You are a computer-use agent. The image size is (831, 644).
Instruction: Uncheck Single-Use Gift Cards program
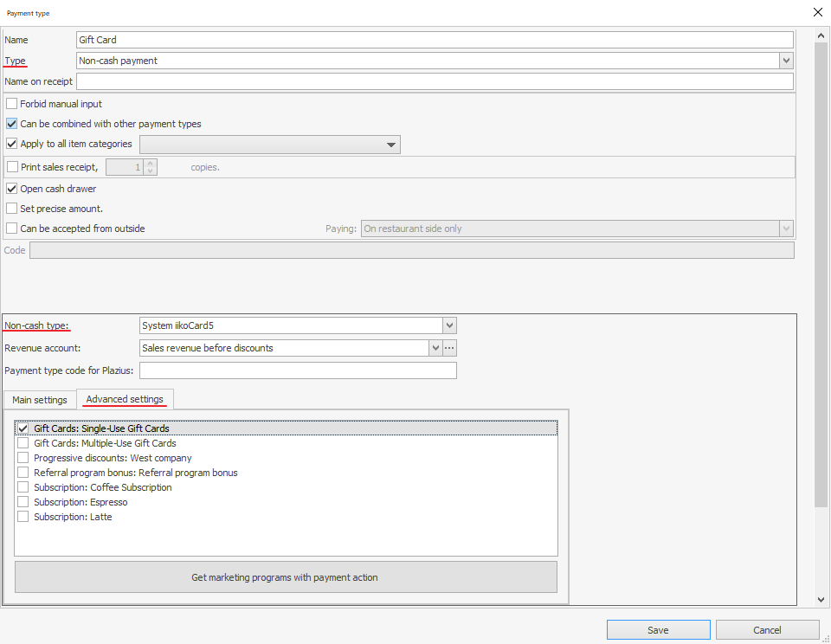pos(23,428)
